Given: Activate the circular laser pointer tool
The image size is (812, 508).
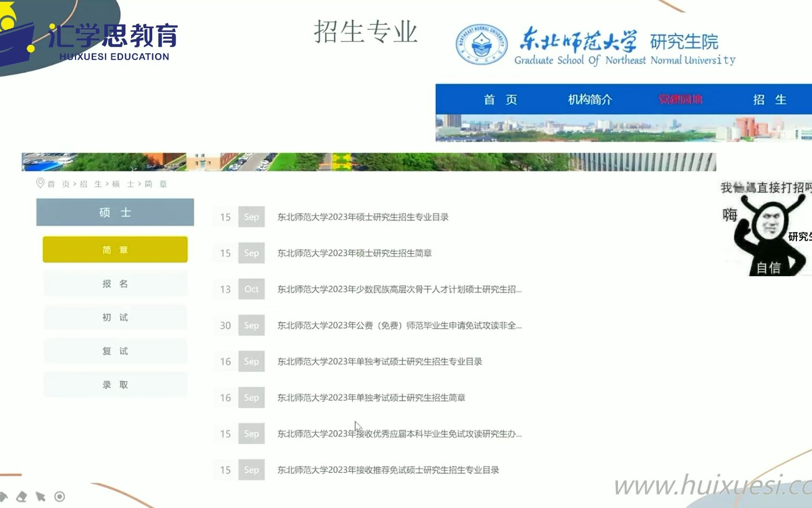Looking at the screenshot, I should click(60, 497).
